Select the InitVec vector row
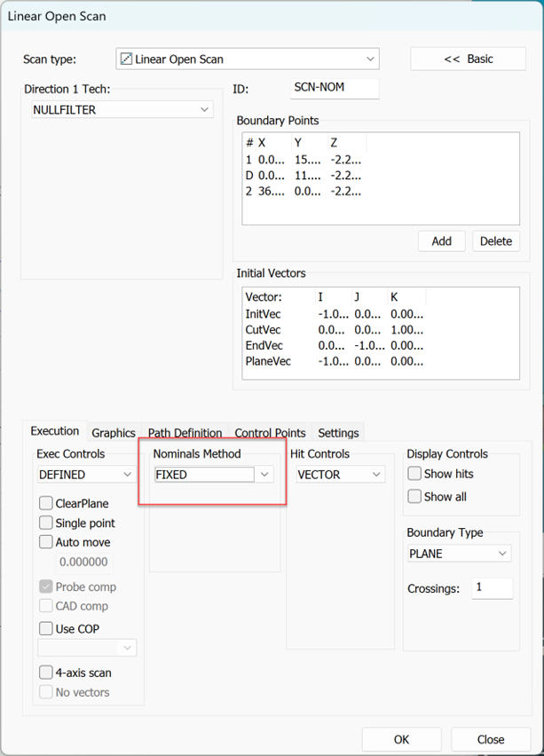Screen dimensions: 544x756 click(335, 314)
